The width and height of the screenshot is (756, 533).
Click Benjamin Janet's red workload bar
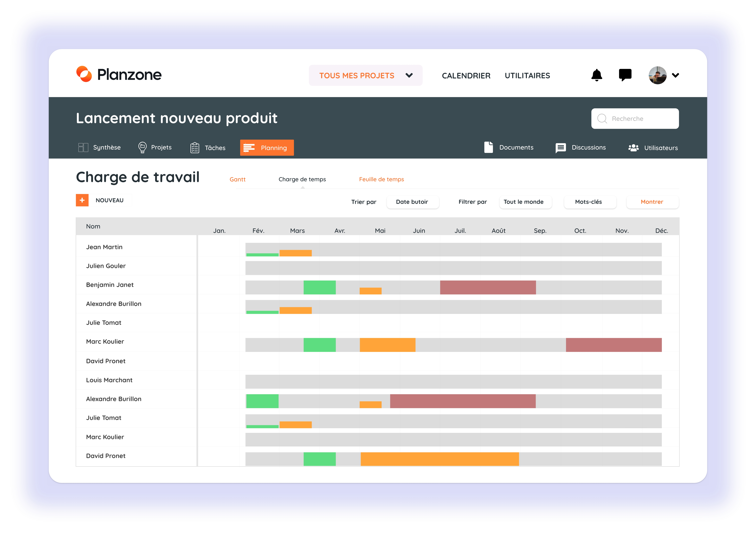[488, 287]
